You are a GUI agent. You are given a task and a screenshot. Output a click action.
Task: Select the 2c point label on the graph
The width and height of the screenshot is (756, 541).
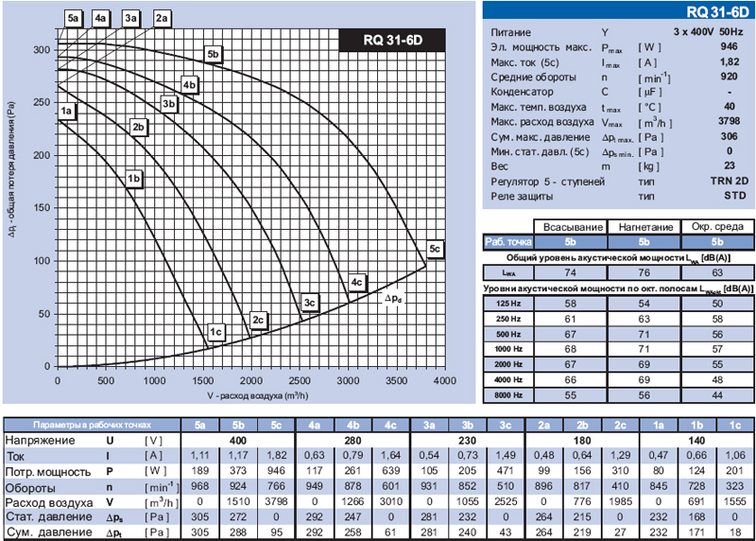(258, 321)
